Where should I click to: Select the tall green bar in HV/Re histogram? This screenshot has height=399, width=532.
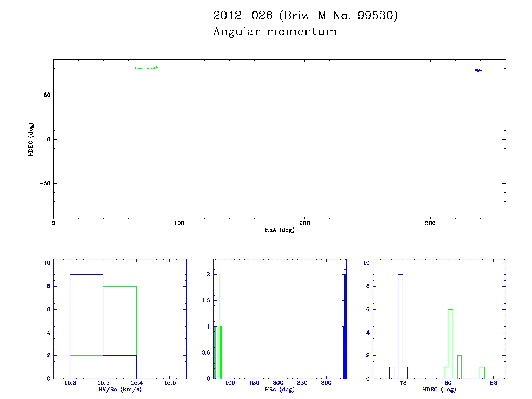119,332
